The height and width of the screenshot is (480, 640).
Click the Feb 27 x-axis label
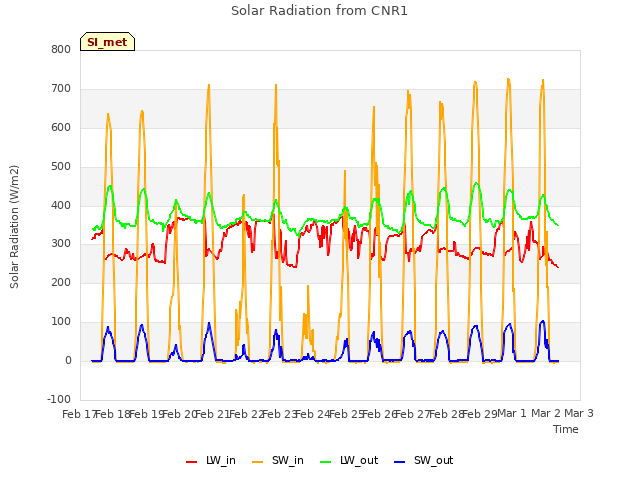pos(413,414)
